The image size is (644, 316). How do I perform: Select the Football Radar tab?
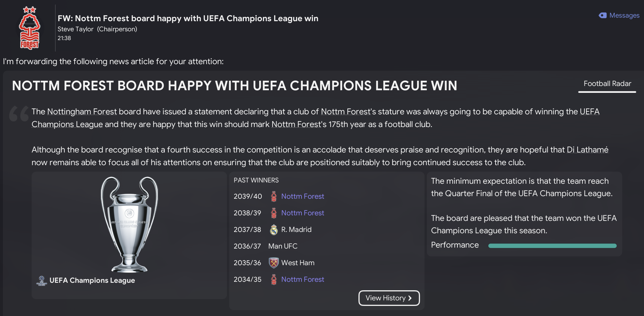point(607,84)
